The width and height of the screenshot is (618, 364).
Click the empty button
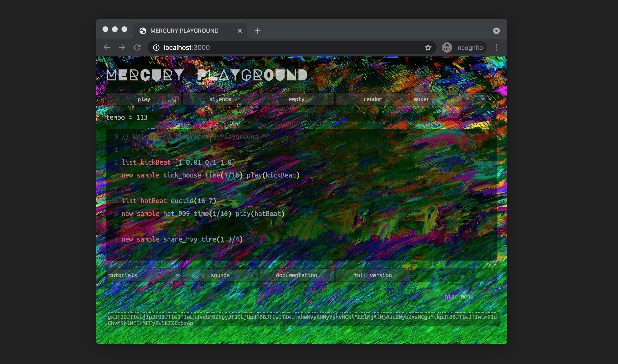[296, 99]
